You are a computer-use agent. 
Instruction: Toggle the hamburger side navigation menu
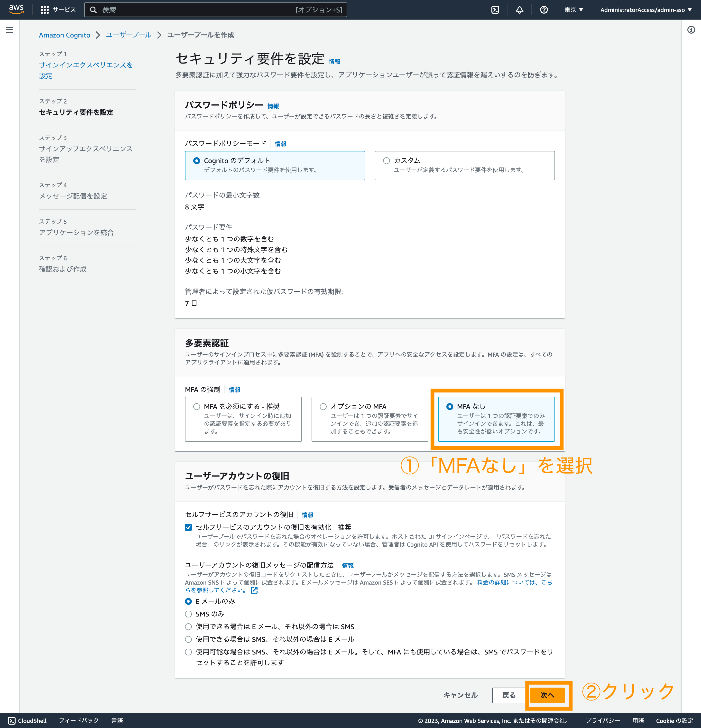pos(10,30)
